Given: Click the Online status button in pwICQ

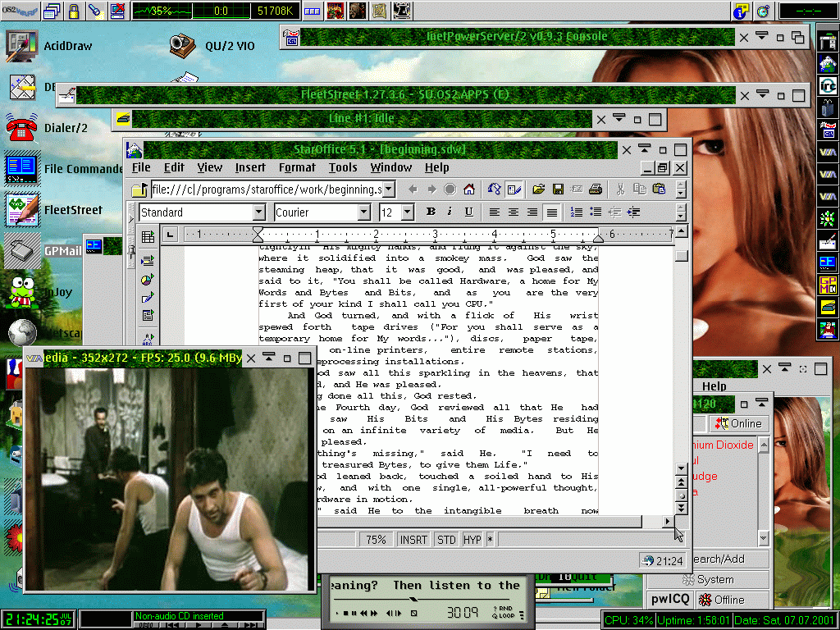Looking at the screenshot, I should pyautogui.click(x=739, y=424).
